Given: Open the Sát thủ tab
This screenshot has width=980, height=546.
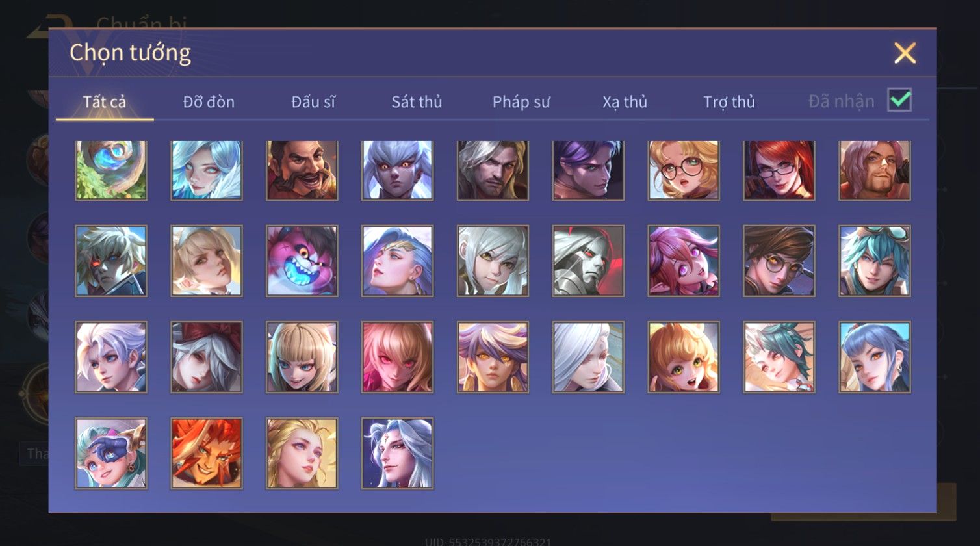Looking at the screenshot, I should pos(417,102).
